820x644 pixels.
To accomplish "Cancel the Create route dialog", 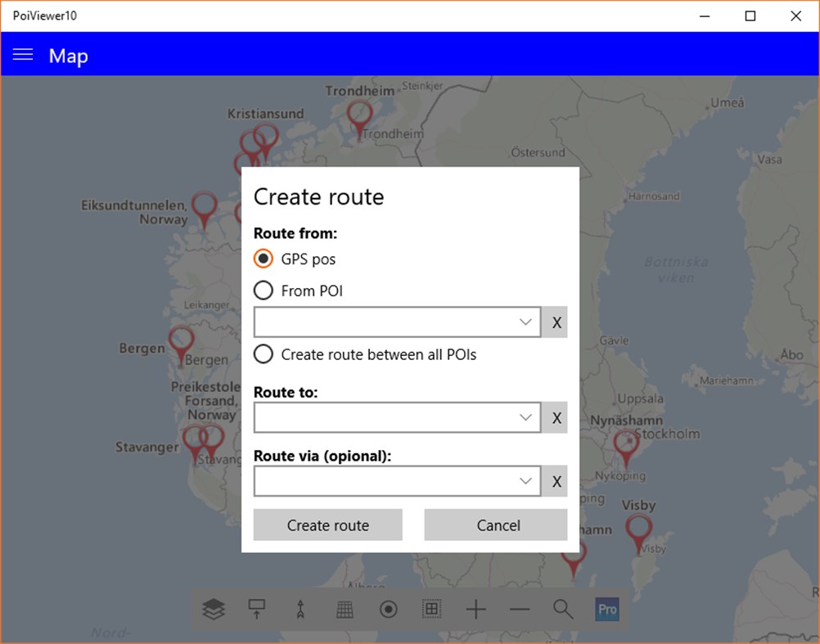I will pyautogui.click(x=495, y=525).
